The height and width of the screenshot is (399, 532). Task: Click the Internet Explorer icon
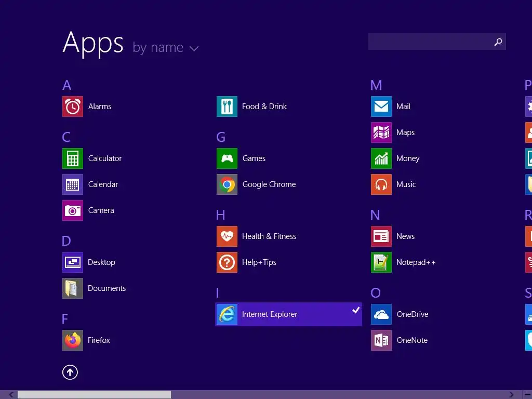[227, 314]
